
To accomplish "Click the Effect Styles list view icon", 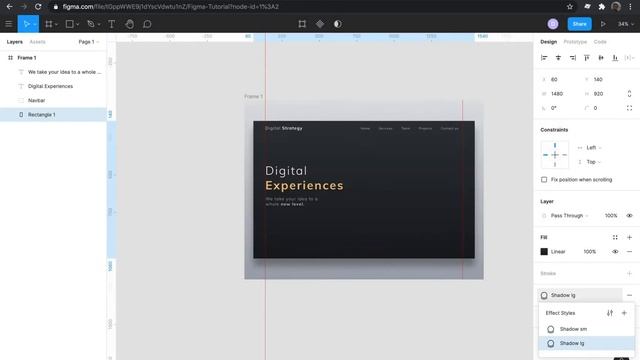I will point(610,313).
